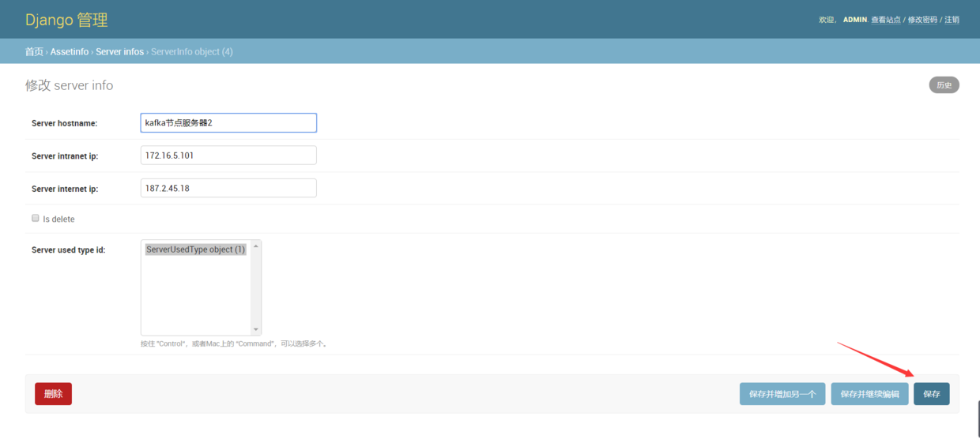Focus the Server hostname input field
The height and width of the screenshot is (439, 980).
(228, 122)
